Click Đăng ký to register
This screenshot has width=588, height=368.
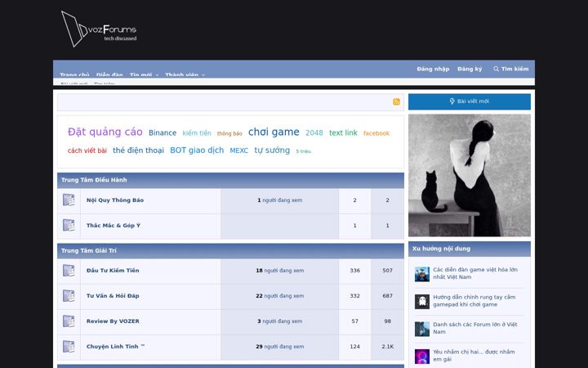470,69
